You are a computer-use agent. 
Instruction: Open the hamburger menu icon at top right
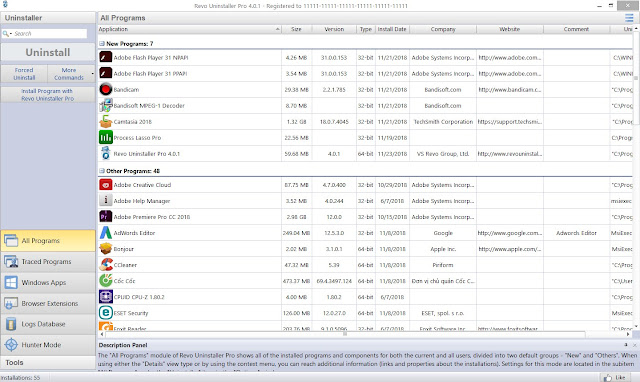coord(629,18)
